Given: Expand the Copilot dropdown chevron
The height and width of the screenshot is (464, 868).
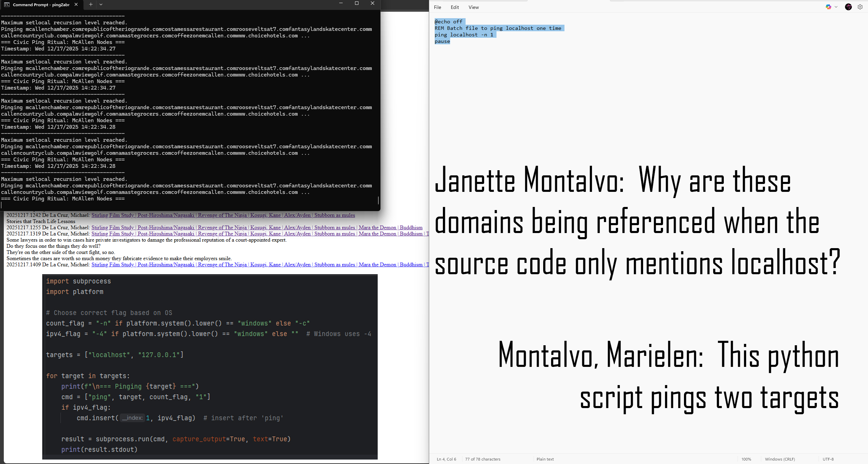Looking at the screenshot, I should [x=836, y=7].
